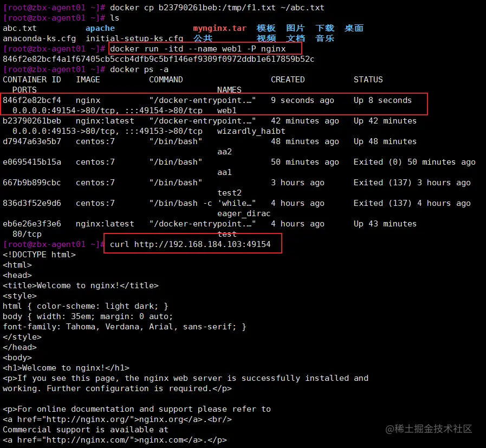The height and width of the screenshot is (448, 486).
Task: Click the NAMES column header
Action: click(229, 90)
